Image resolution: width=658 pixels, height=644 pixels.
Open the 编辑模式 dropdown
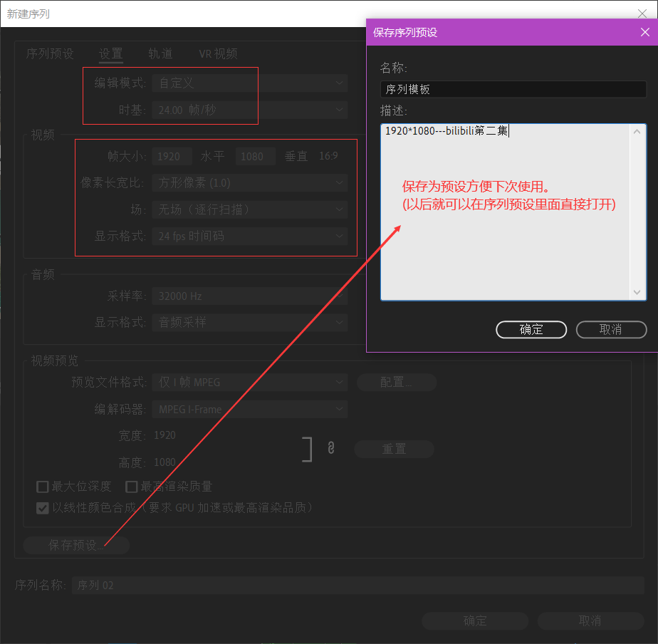click(x=250, y=83)
